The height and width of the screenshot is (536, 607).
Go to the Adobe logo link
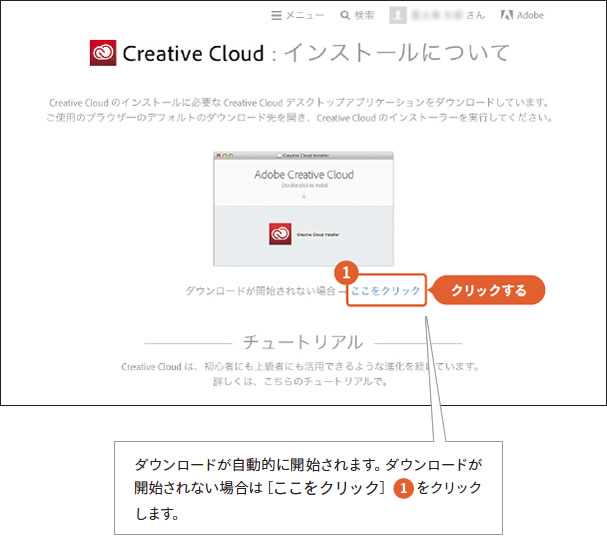[x=522, y=15]
